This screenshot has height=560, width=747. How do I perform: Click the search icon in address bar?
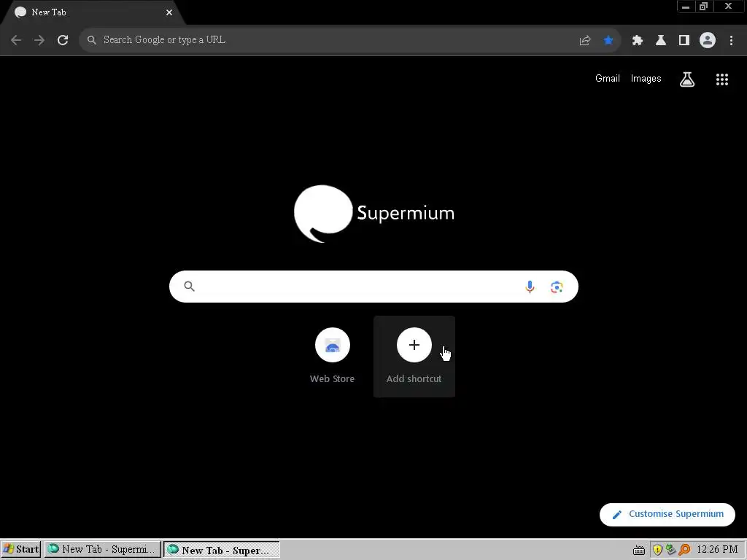(x=91, y=40)
